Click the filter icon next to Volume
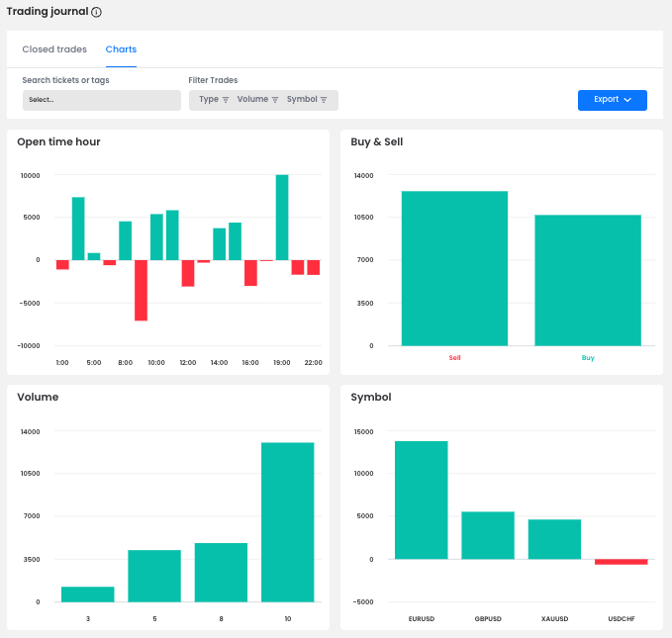The height and width of the screenshot is (638, 672). [x=275, y=100]
